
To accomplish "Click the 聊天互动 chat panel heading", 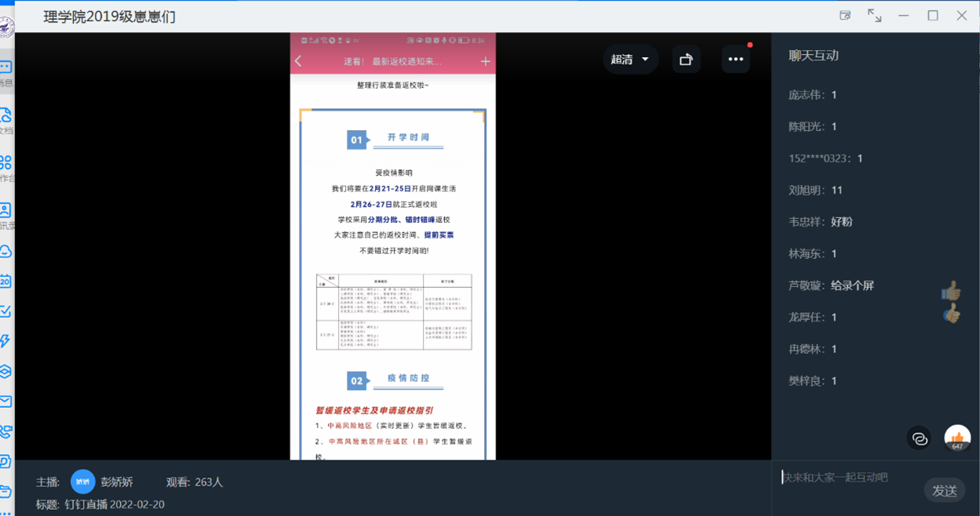I will pos(814,56).
